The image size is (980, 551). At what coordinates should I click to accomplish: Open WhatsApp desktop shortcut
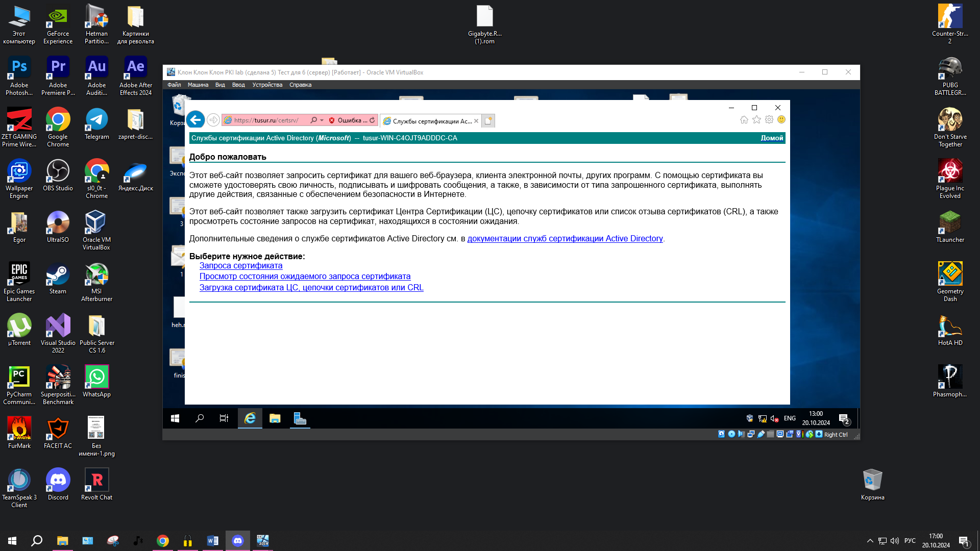point(96,381)
